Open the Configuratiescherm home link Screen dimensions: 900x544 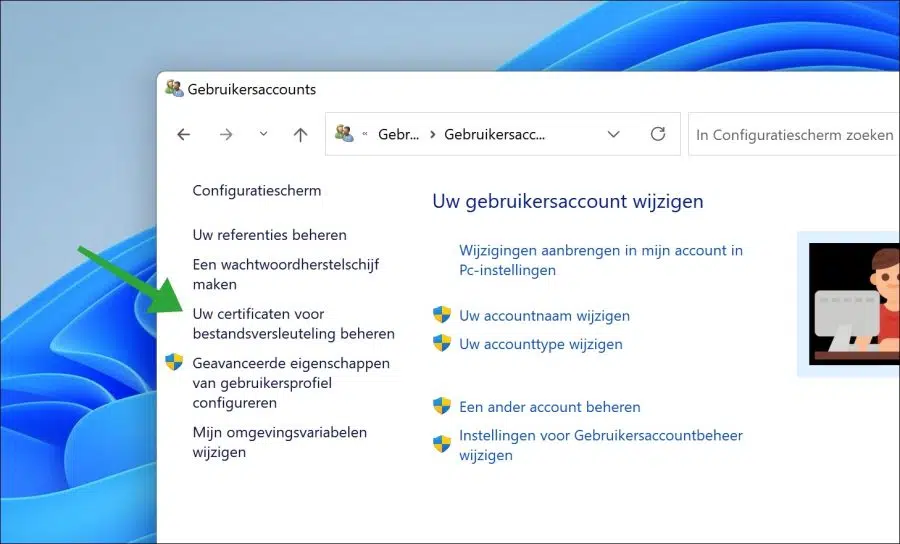pyautogui.click(x=257, y=191)
